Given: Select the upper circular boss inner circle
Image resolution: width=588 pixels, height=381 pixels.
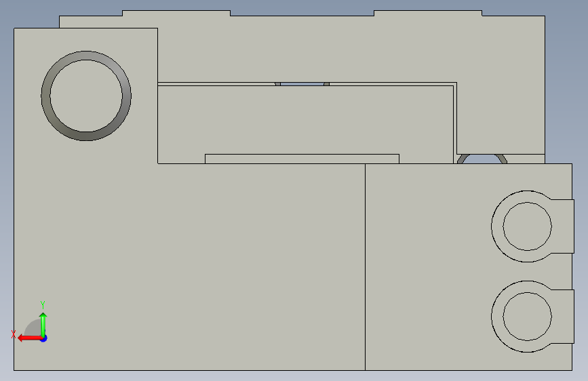Looking at the screenshot, I should pos(527,226).
